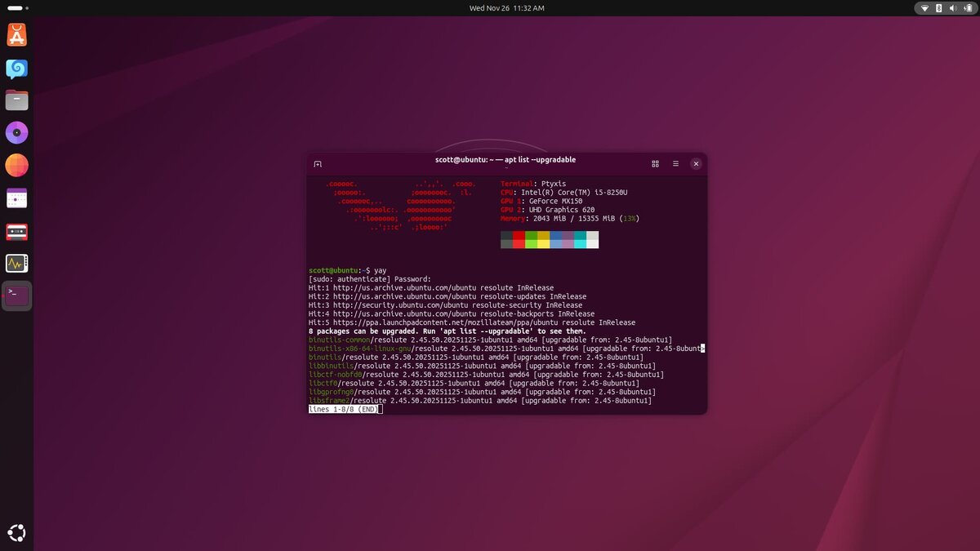This screenshot has width=980, height=551.
Task: Launch the disc media player from the dock
Action: pos(16,131)
